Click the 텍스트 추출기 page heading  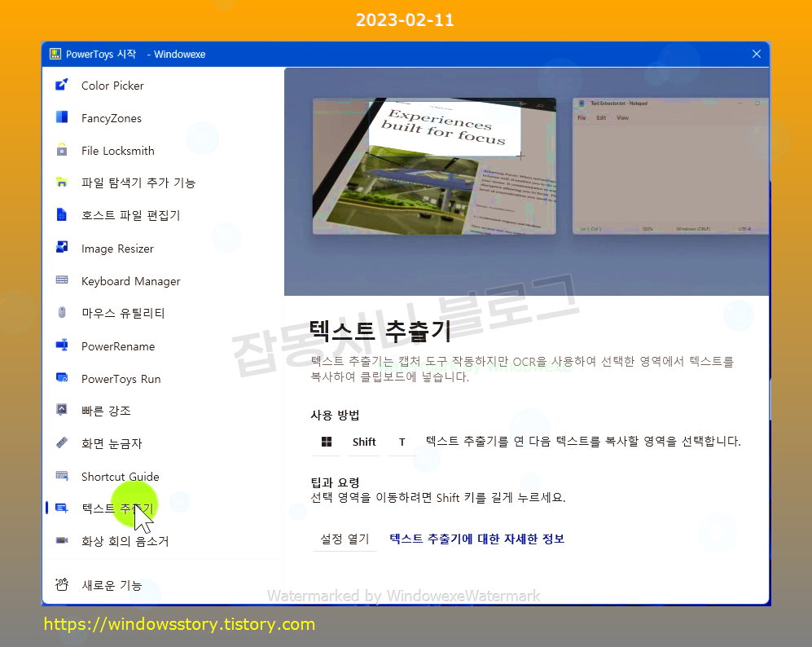pyautogui.click(x=380, y=332)
